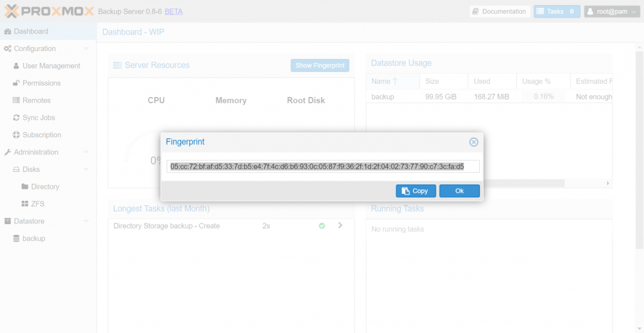Click the Administration wrench icon
Image resolution: width=644 pixels, height=333 pixels.
8,152
